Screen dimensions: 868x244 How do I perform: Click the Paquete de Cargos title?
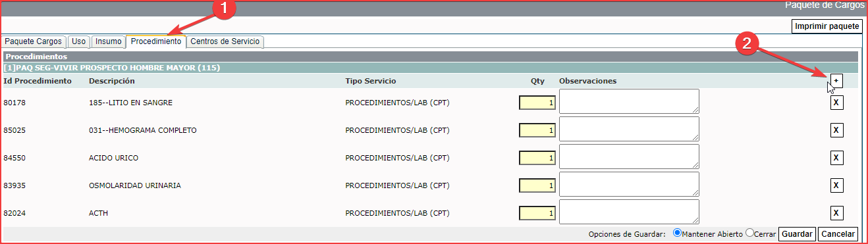tap(825, 5)
